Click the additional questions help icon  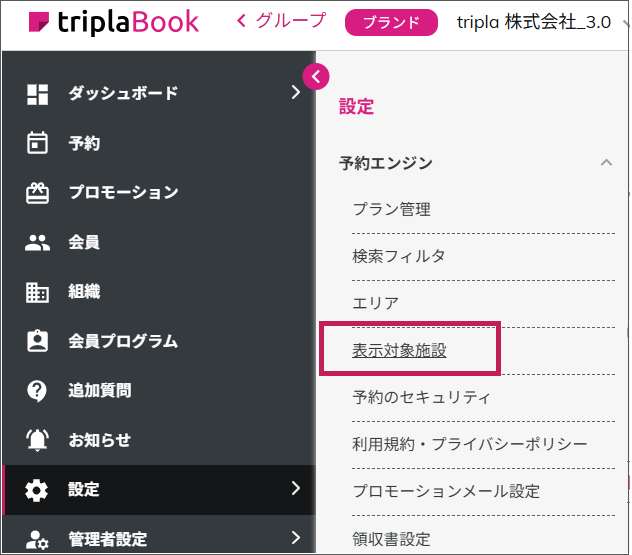pos(37,391)
